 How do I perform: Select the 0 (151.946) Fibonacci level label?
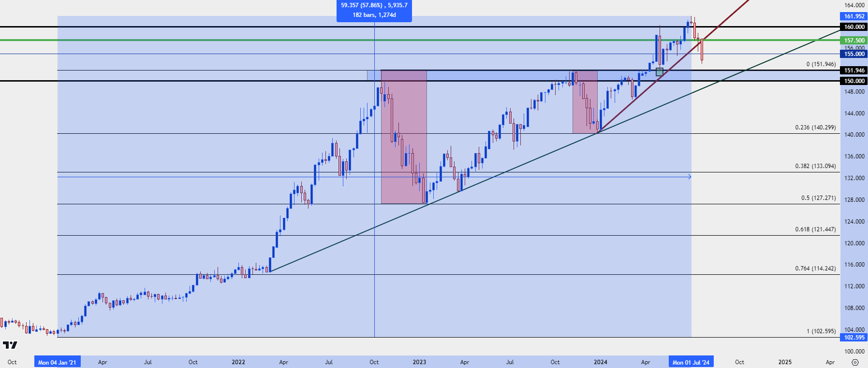coord(821,64)
